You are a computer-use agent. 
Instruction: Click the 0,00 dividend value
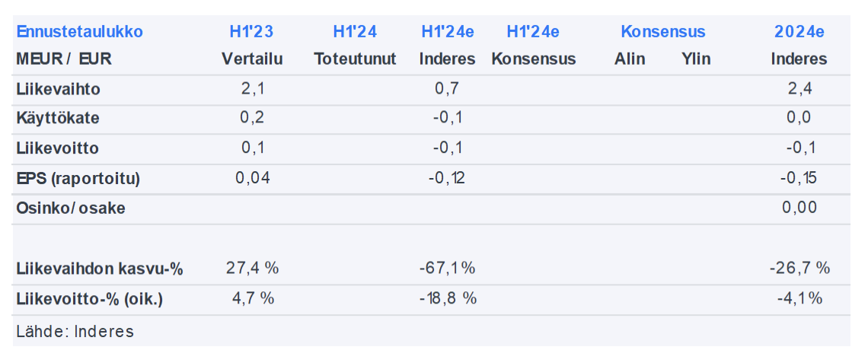tap(799, 208)
